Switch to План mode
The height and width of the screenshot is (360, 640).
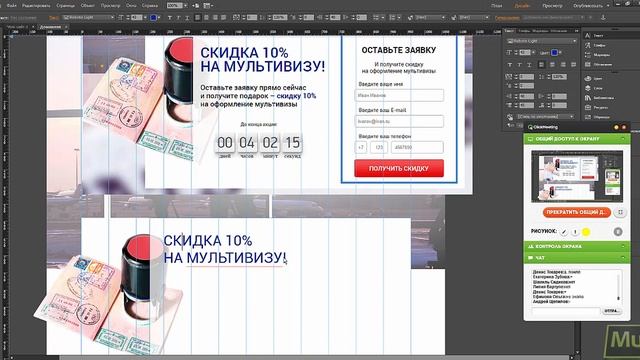(497, 6)
